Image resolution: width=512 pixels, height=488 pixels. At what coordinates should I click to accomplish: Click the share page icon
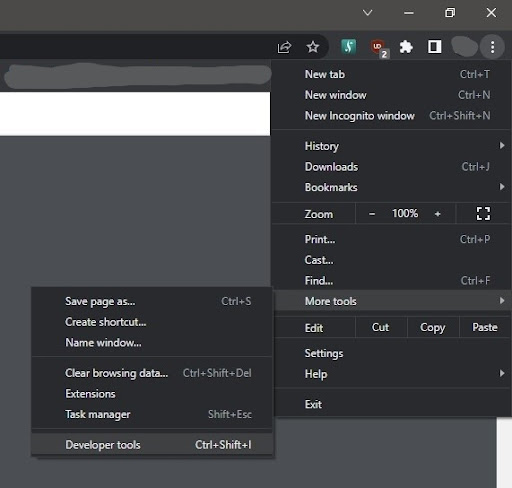point(284,47)
